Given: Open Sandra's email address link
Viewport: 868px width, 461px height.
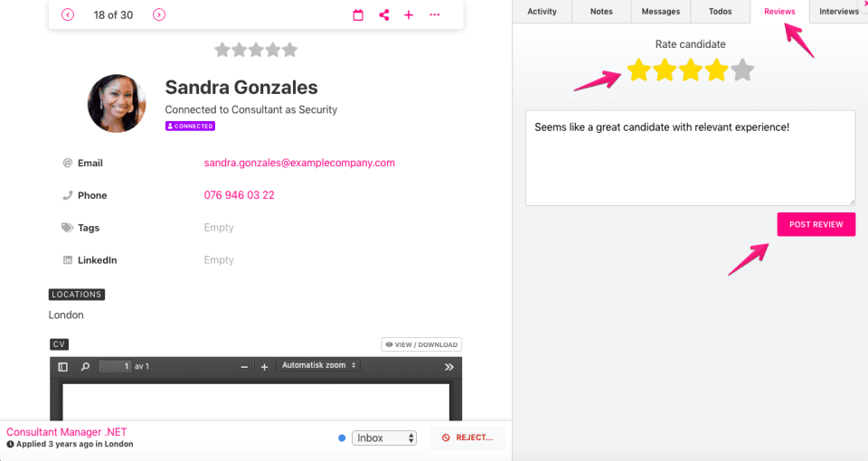Looking at the screenshot, I should pyautogui.click(x=299, y=163).
